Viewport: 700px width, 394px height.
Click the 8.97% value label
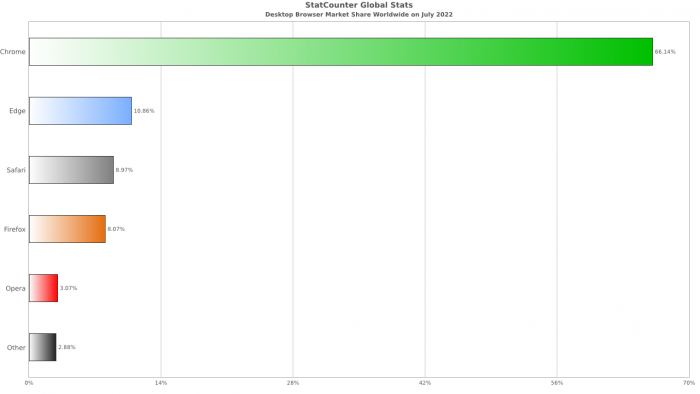[124, 170]
